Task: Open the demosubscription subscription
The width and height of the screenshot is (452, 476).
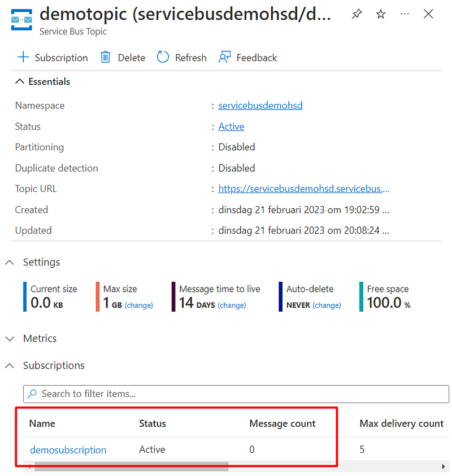Action: (68, 450)
